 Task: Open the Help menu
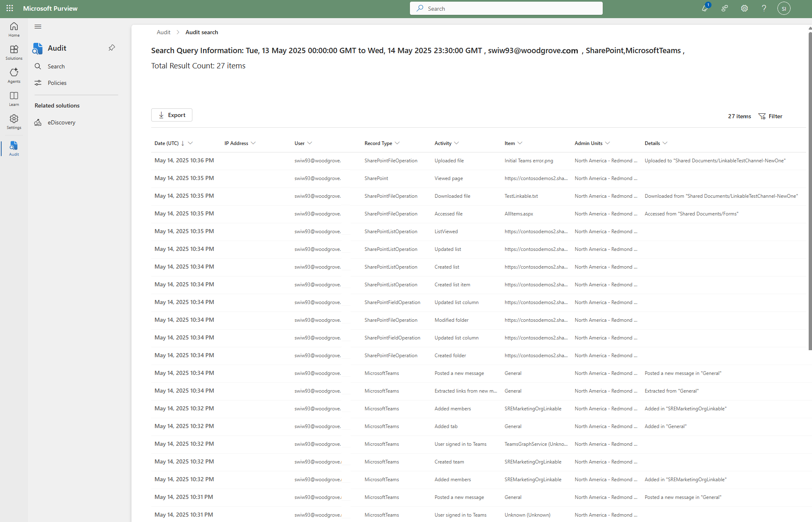[x=764, y=8]
